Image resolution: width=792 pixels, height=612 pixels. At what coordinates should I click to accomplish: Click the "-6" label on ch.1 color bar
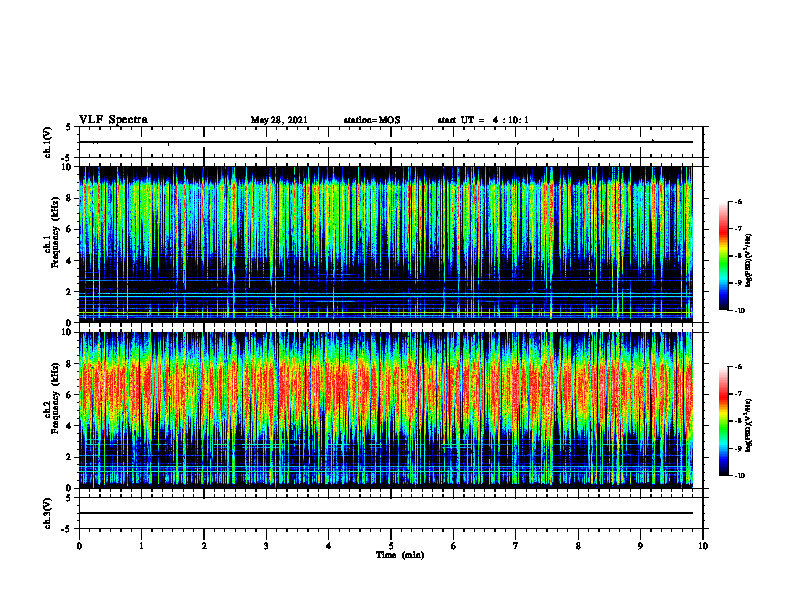pyautogui.click(x=738, y=201)
